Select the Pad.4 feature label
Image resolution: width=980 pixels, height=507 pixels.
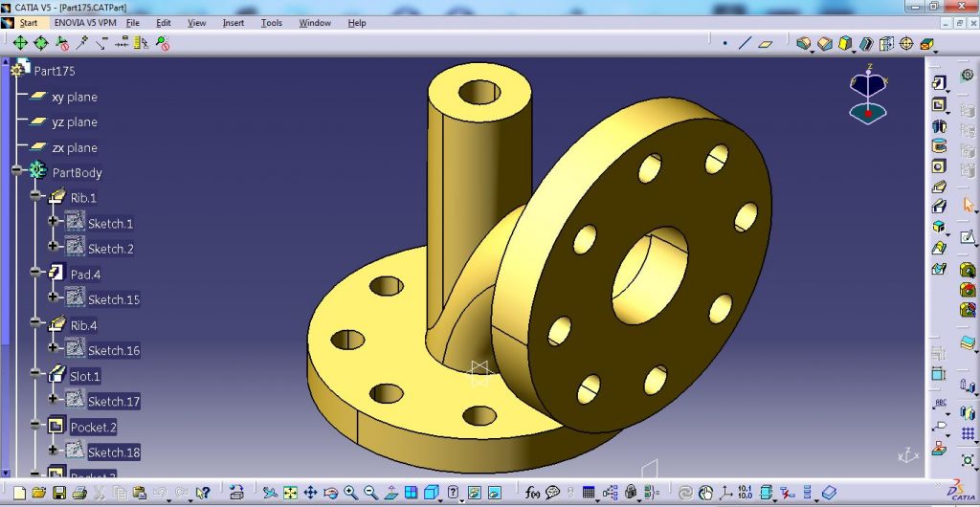[x=85, y=275]
